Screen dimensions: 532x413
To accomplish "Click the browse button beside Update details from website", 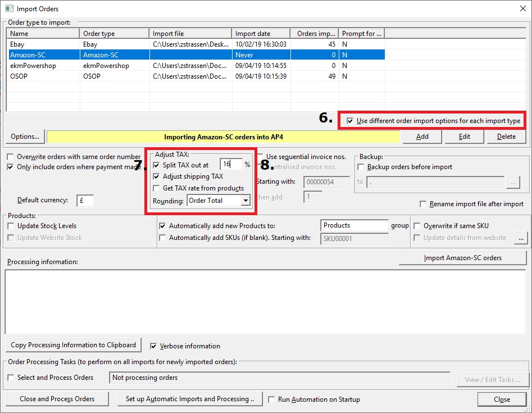I will point(521,238).
